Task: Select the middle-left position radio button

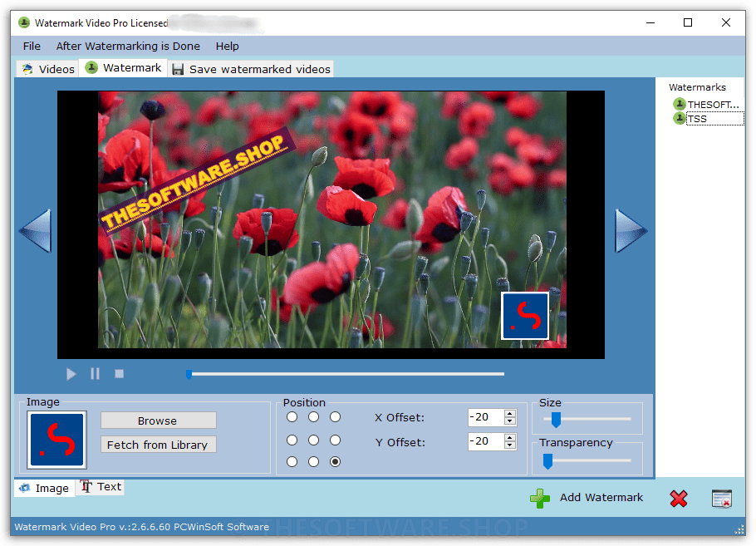Action: pyautogui.click(x=292, y=440)
